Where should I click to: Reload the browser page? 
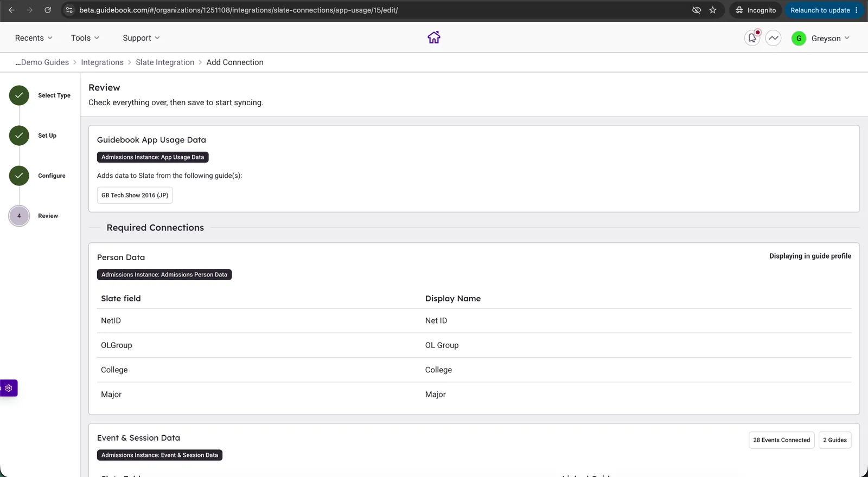(x=48, y=10)
